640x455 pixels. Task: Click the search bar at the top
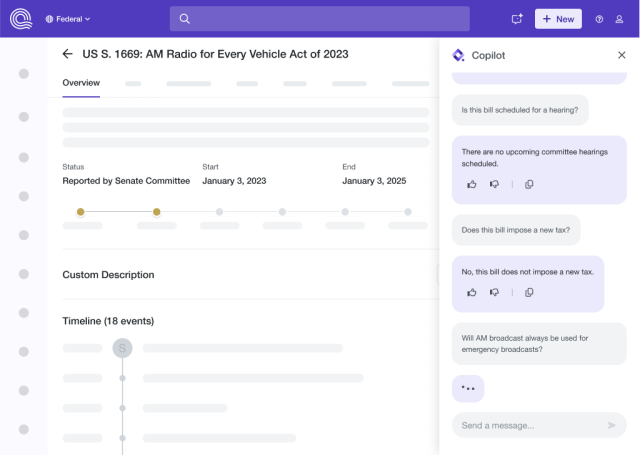(x=320, y=19)
